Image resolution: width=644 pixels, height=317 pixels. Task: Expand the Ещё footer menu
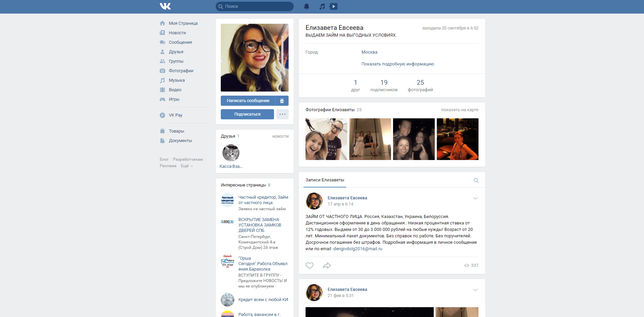tap(187, 166)
